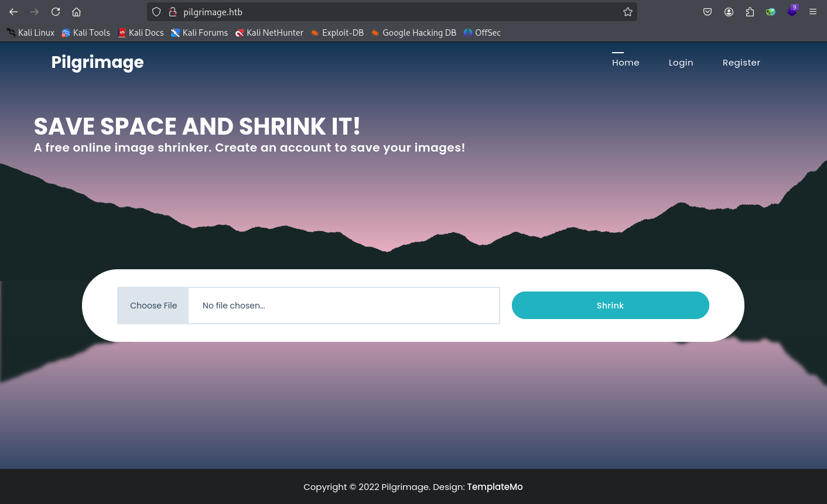Click the purple extension icon with badge
This screenshot has height=504, width=827.
point(792,11)
